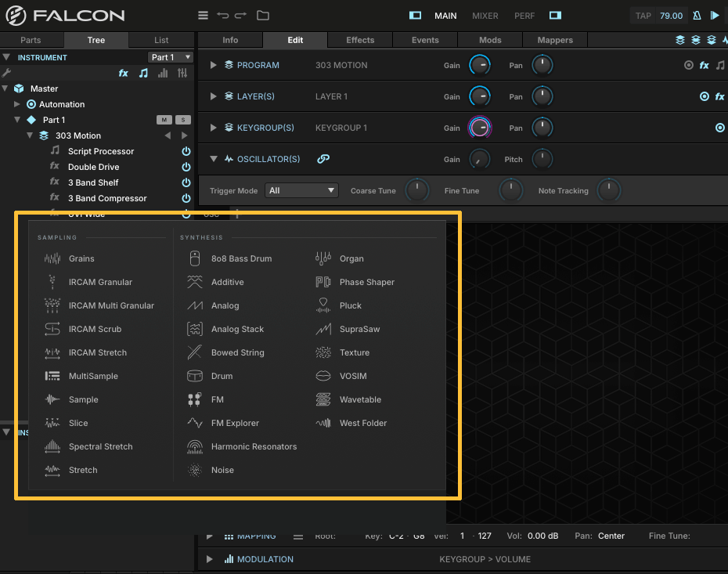Pick the Analog Stack oscillator
728x574 pixels.
point(225,329)
